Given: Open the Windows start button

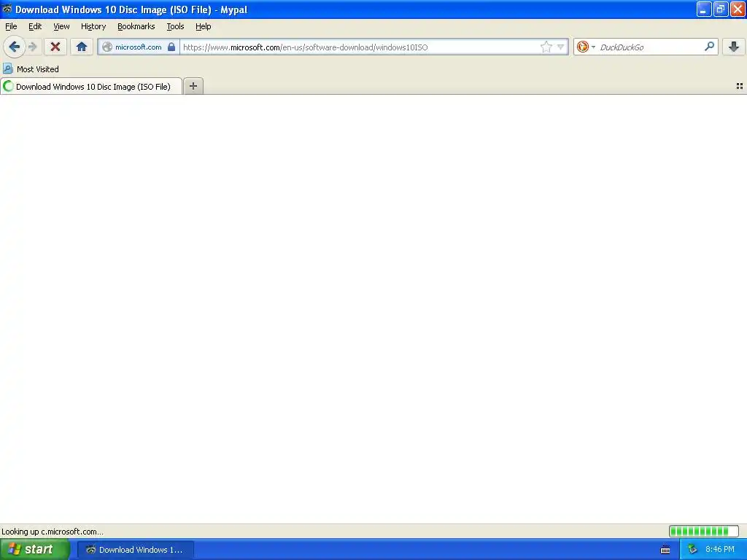Looking at the screenshot, I should click(35, 549).
